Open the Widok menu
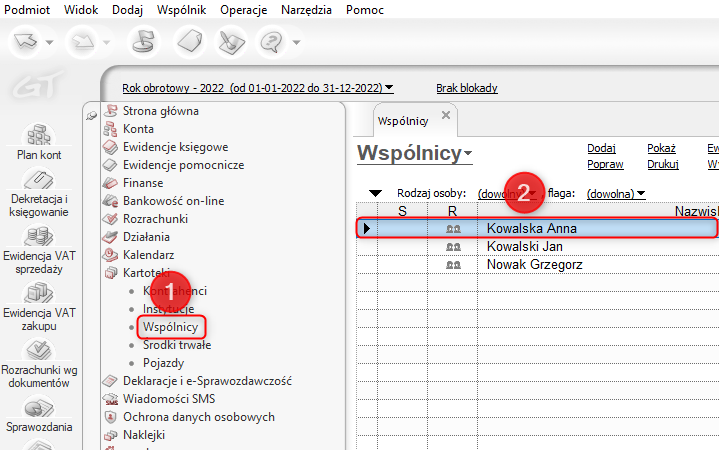The image size is (719, 450). (x=81, y=10)
